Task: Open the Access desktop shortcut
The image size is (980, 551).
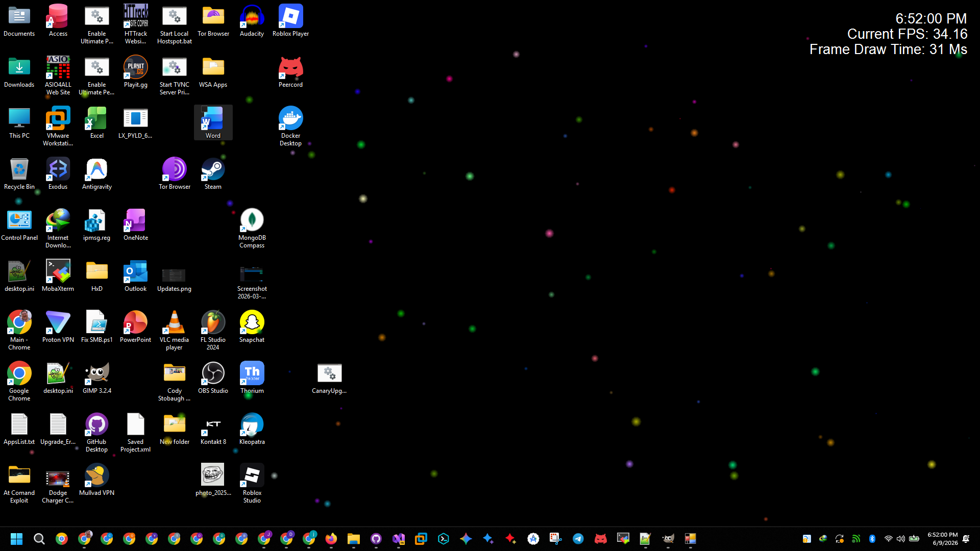Action: [x=58, y=20]
